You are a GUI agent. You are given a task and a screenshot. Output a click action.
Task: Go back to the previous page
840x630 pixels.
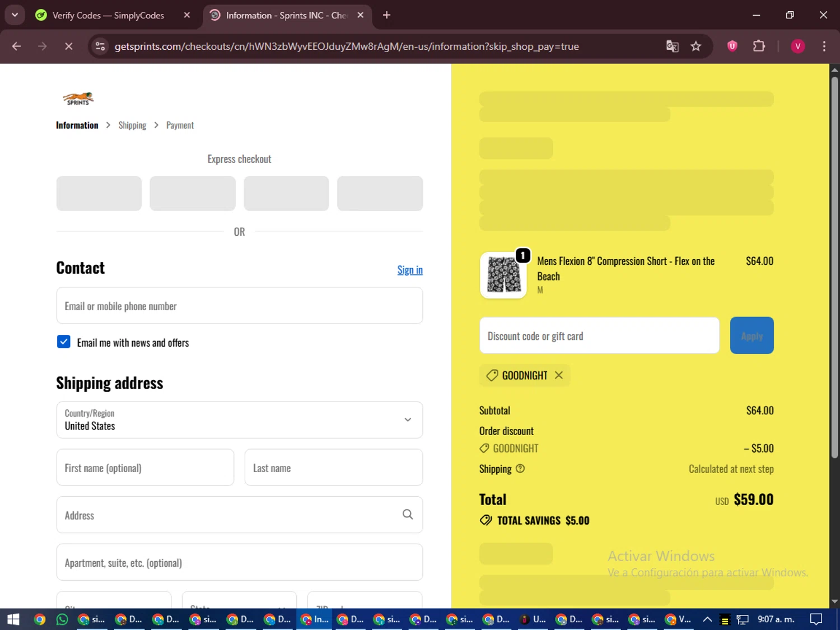tap(16, 46)
